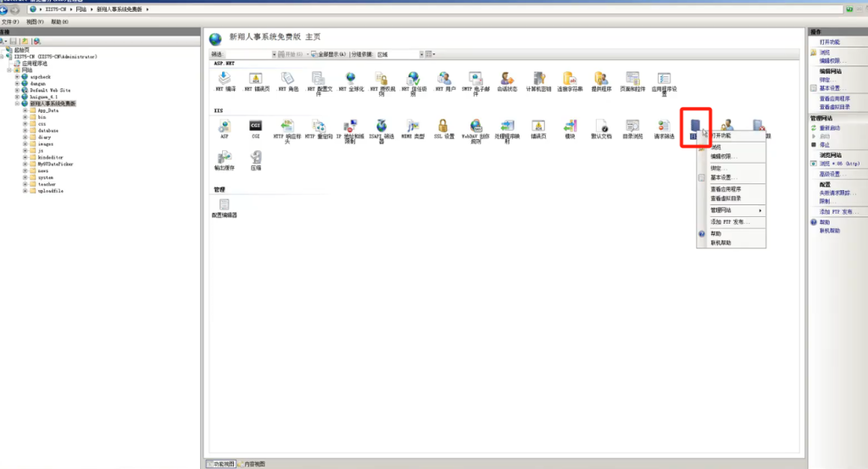The height and width of the screenshot is (469, 868).
Task: Click 查看应用程序 link in actions pane
Action: 835,98
